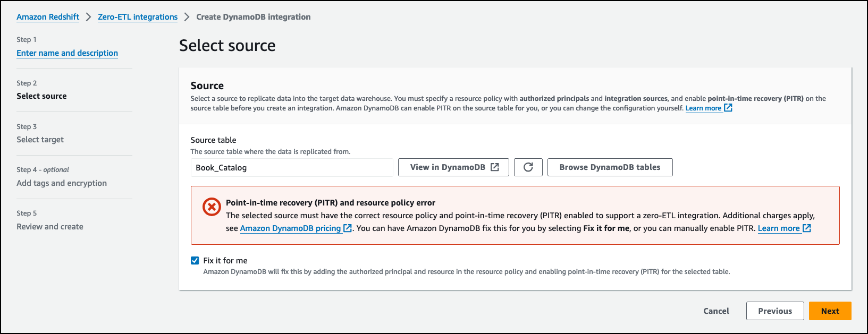Click the refresh source tables icon

528,167
